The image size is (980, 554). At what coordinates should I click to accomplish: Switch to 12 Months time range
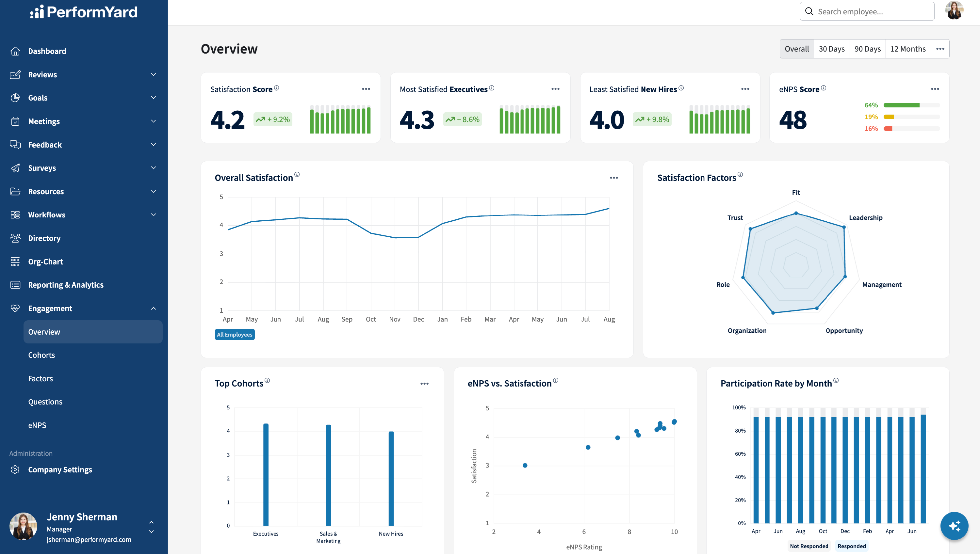908,49
